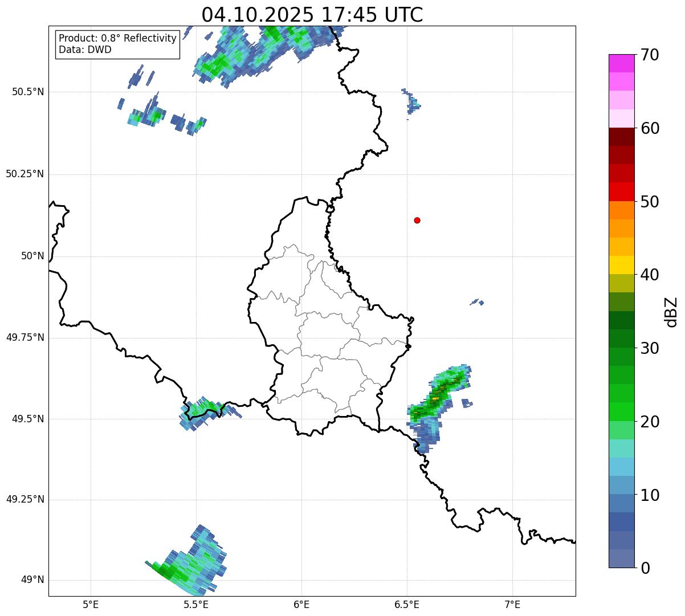Click the 'Product: 0.8° Reflectivity' label
The width and height of the screenshot is (685, 616).
point(118,38)
